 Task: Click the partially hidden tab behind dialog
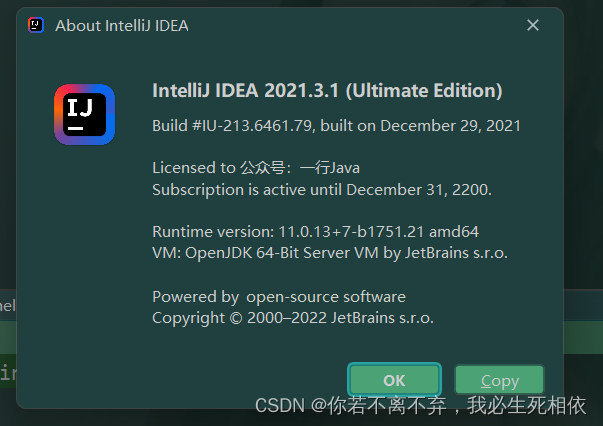pos(7,304)
